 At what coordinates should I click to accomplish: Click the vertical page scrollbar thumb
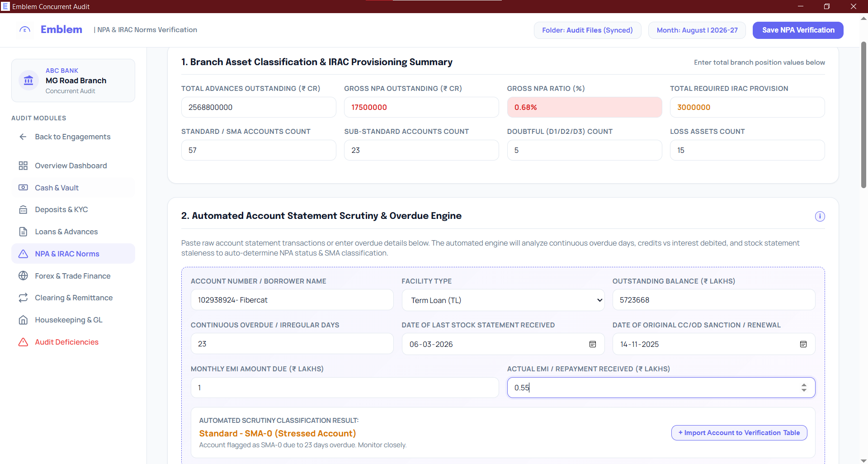(x=863, y=115)
